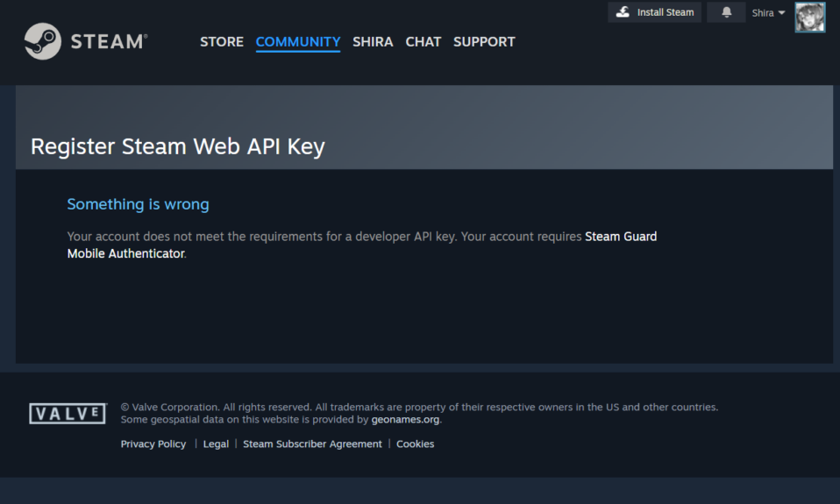Open the SUPPORT page
This screenshot has width=840, height=504.
point(484,42)
